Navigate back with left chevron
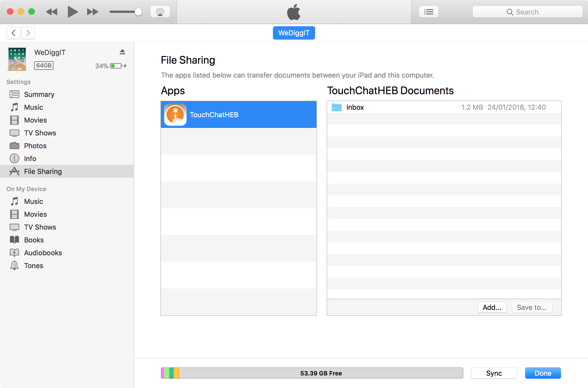This screenshot has height=388, width=588. [14, 33]
